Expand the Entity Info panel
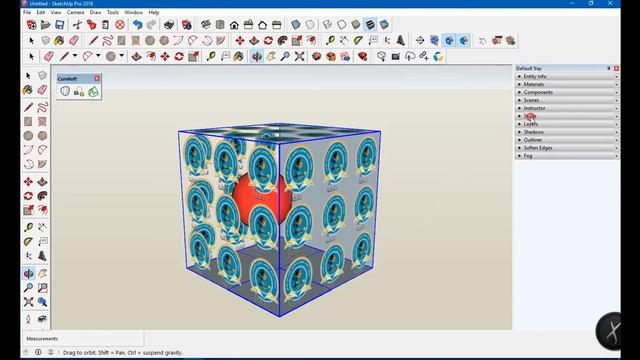 click(567, 76)
